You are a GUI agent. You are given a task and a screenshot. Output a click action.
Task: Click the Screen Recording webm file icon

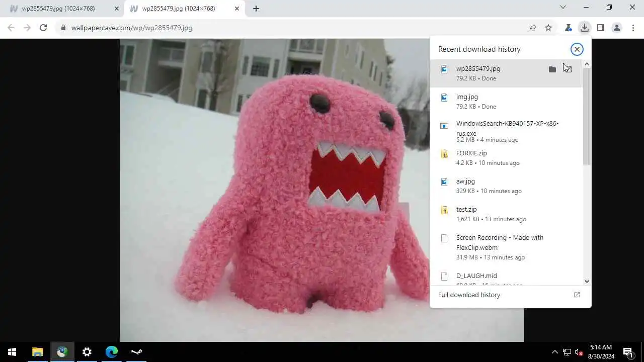click(444, 238)
